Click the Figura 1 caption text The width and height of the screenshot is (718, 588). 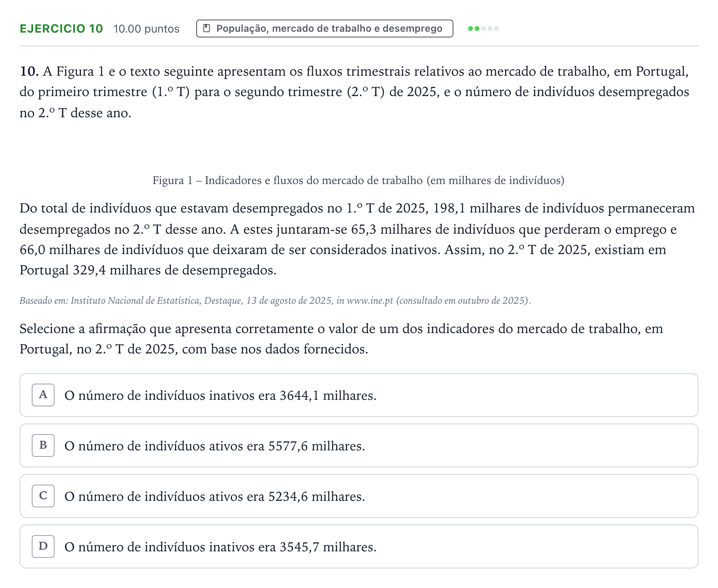point(359,180)
